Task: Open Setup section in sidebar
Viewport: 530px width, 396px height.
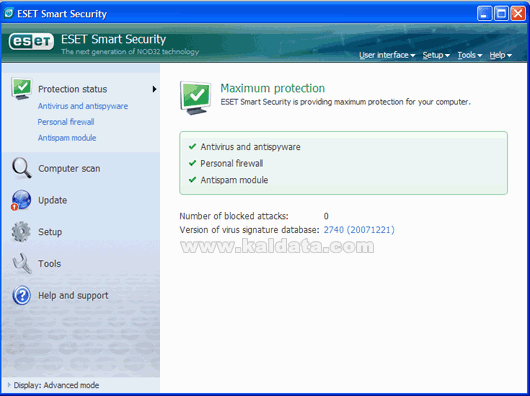Action: coord(50,232)
